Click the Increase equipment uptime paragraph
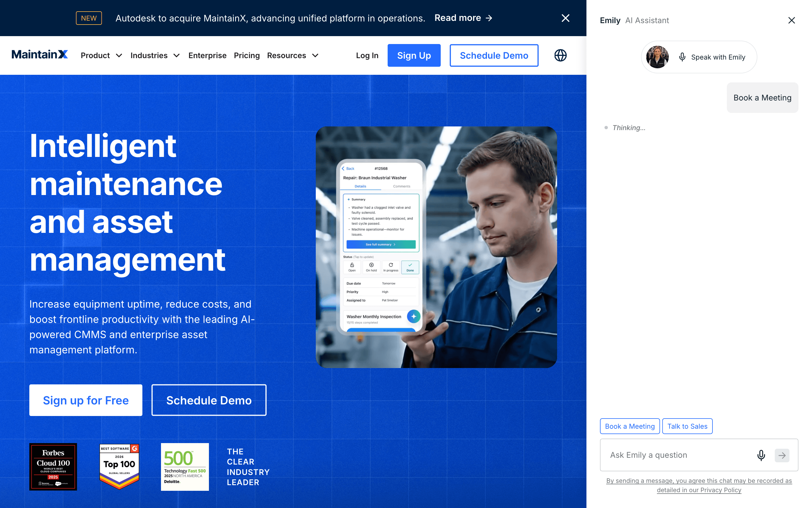 point(142,327)
